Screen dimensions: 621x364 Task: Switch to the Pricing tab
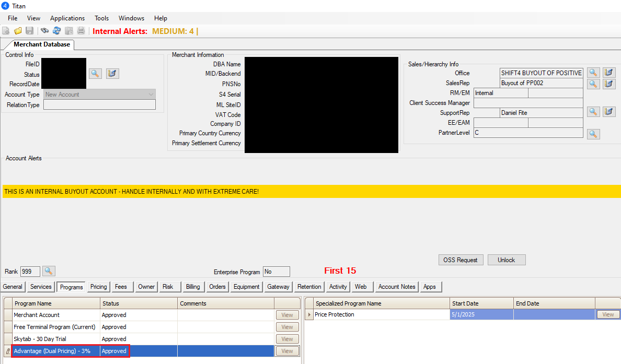coord(98,287)
